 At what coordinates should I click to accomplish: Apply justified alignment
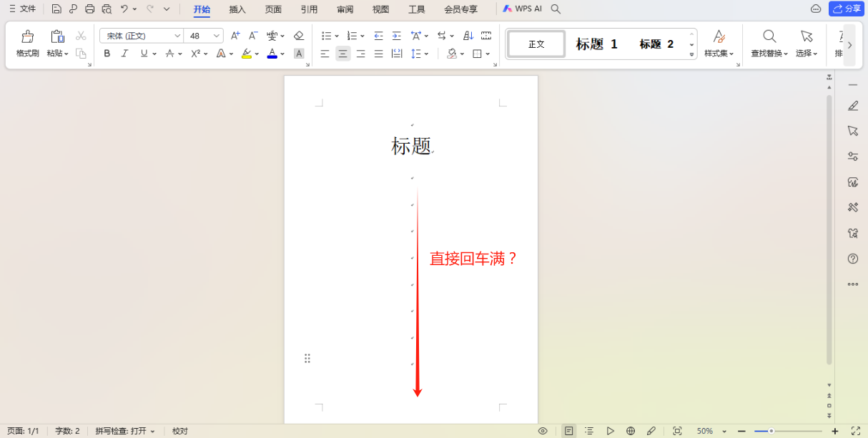(x=379, y=54)
